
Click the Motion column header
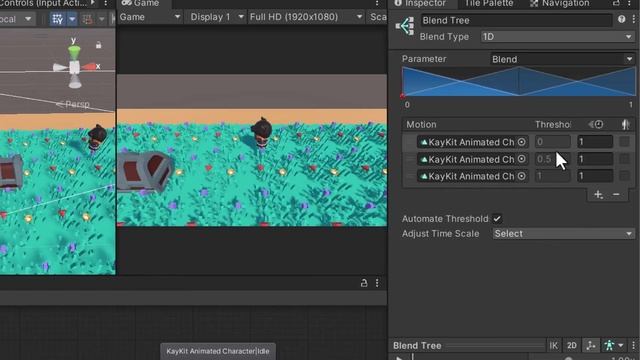click(421, 124)
